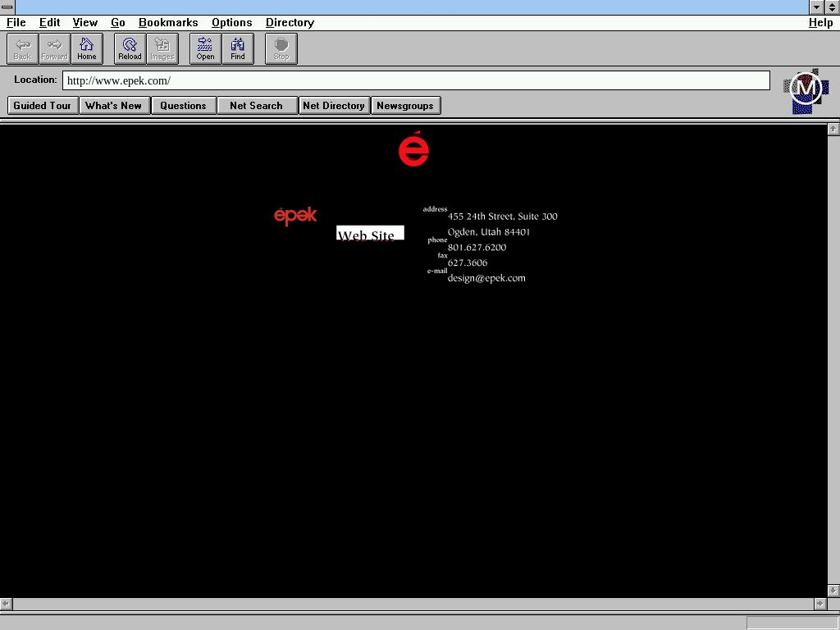Open the Bookmarks menu
This screenshot has height=630, width=840.
[168, 23]
